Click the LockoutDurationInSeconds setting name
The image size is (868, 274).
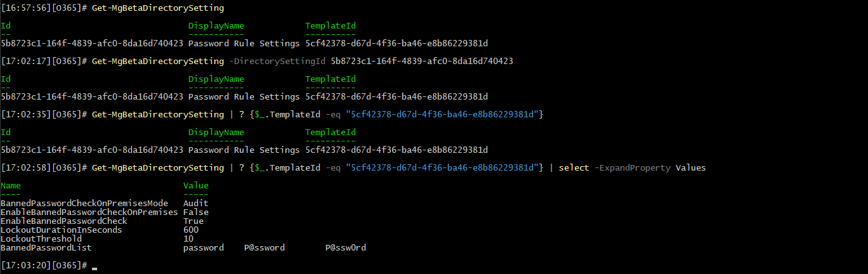tap(62, 230)
